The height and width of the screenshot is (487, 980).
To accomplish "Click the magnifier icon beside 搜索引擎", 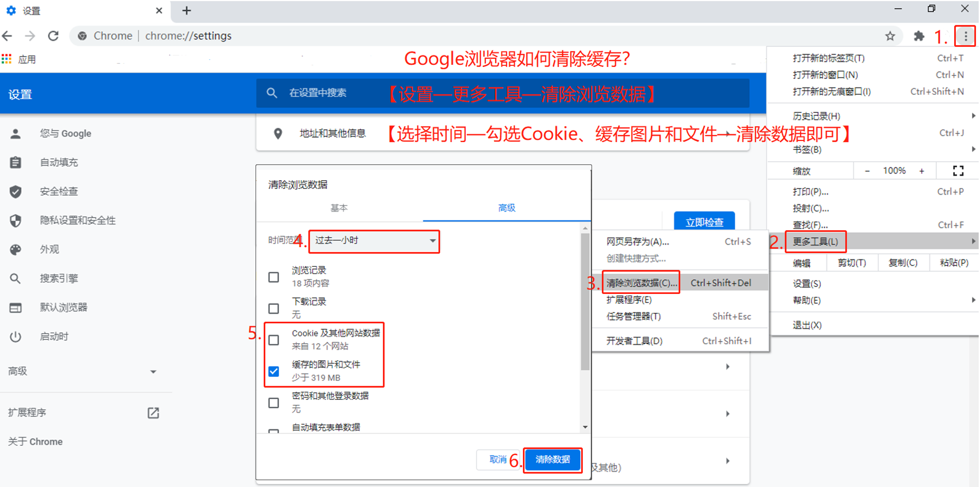I will 15,279.
